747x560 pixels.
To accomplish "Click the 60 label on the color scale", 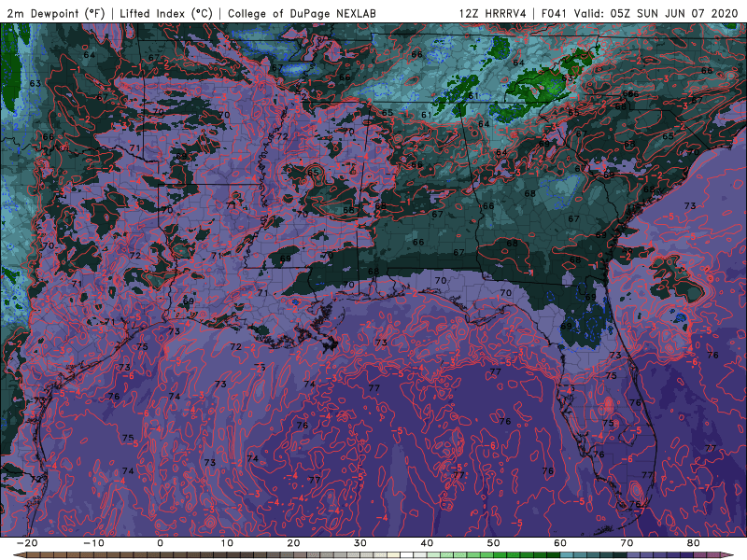I will 560,543.
